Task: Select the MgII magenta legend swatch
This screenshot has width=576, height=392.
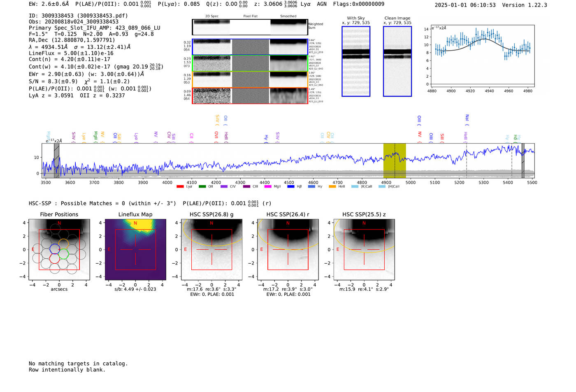Action: click(x=268, y=186)
